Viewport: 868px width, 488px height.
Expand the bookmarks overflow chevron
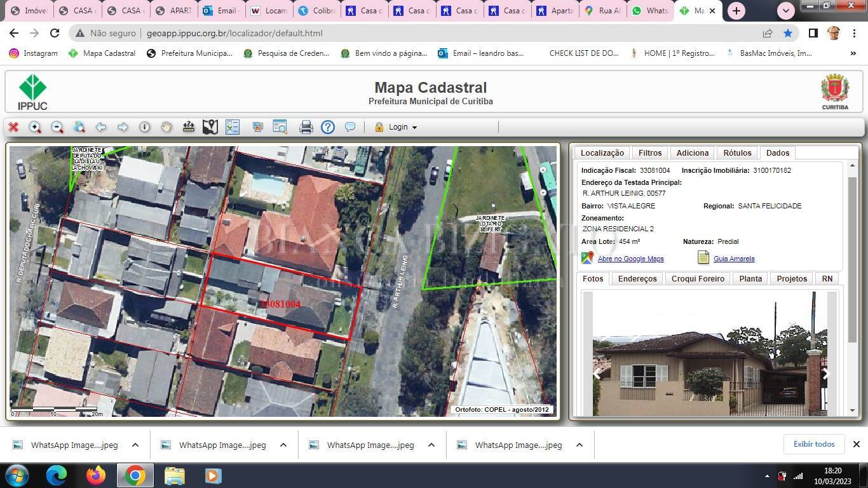(853, 53)
